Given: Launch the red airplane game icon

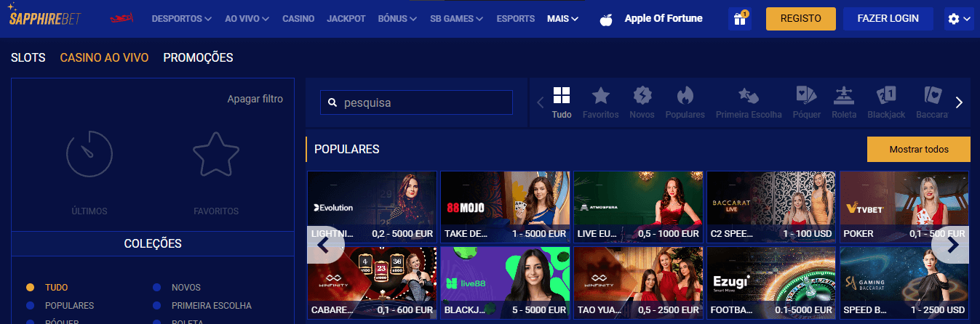Looking at the screenshot, I should coord(121,18).
